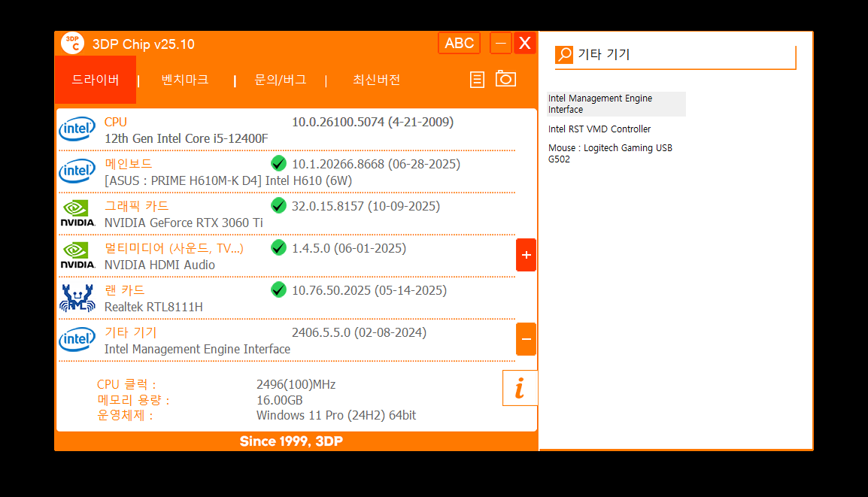Collapse 기타 기기 list with minus button
The width and height of the screenshot is (868, 497).
point(526,339)
